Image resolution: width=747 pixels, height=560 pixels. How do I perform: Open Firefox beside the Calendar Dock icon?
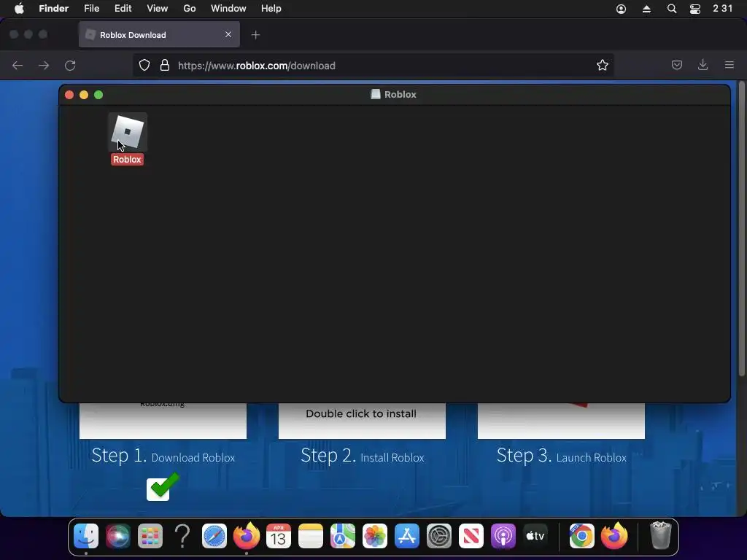[247, 536]
